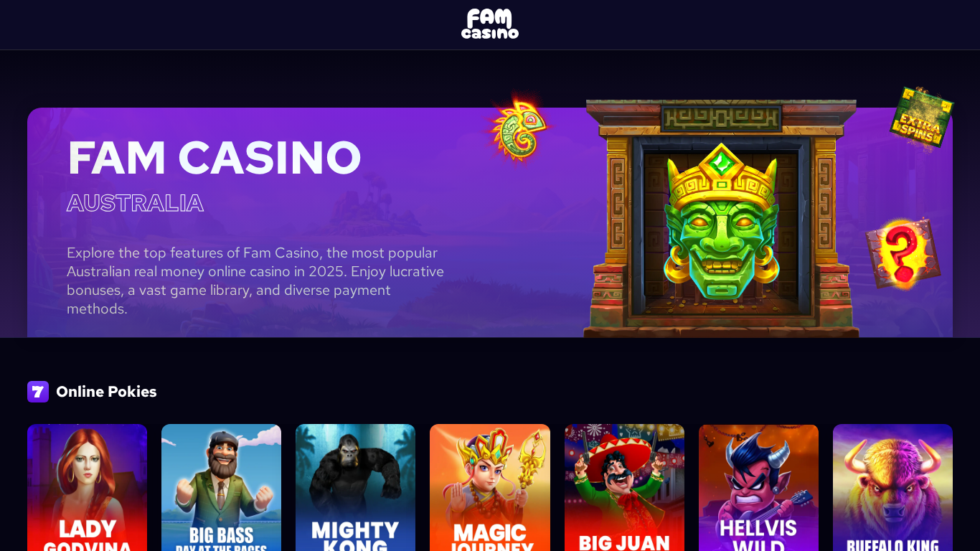The height and width of the screenshot is (551, 980).
Task: Open the Lady Godiva game thumbnail
Action: [88, 488]
